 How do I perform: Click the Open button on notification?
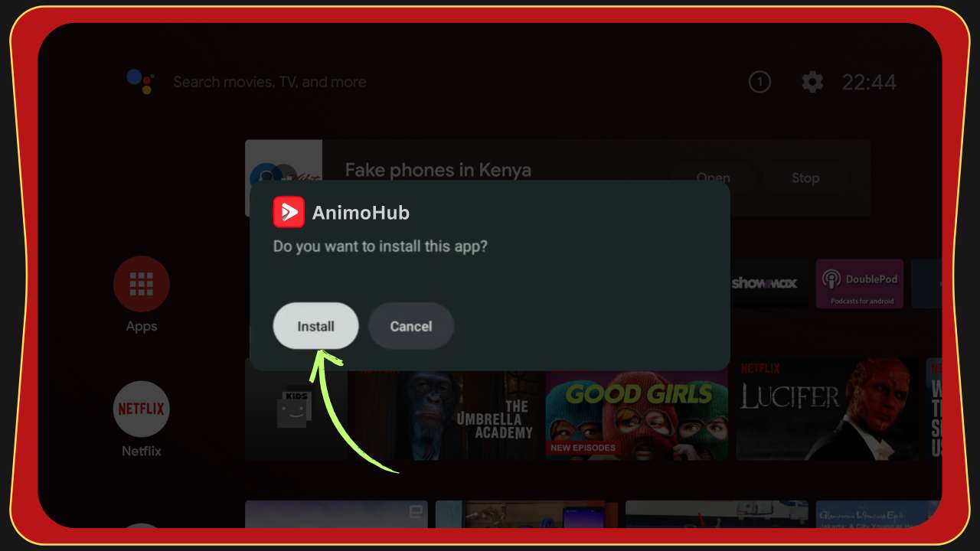(x=713, y=178)
